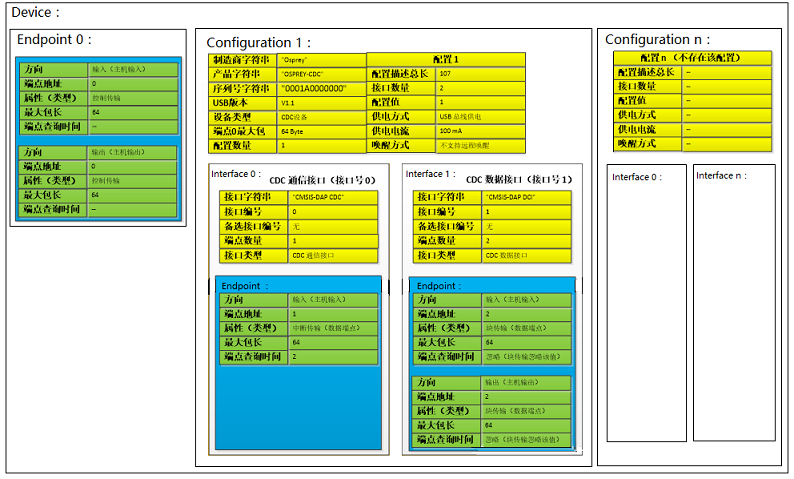Select the "Endpoint 0 :" heading
Viewport: 794px width, 479px height.
pos(55,40)
